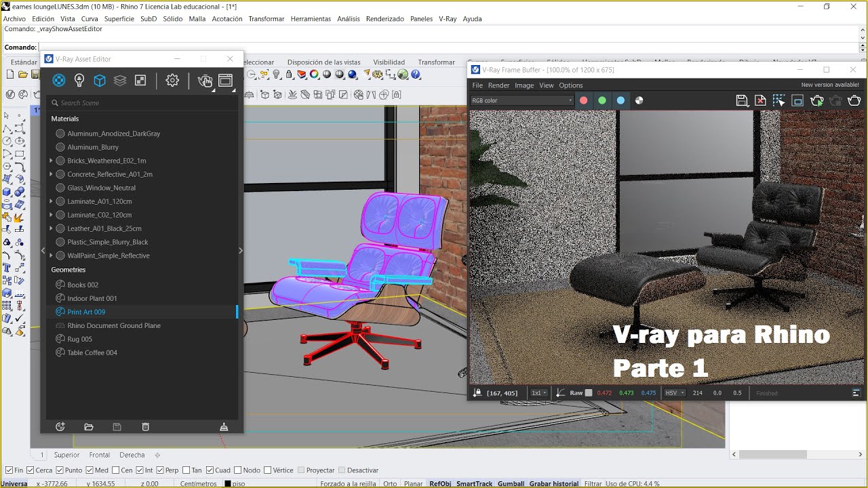Click add asset icon at Asset Editor bottom
Viewport: 868px width, 488px height.
[60, 427]
